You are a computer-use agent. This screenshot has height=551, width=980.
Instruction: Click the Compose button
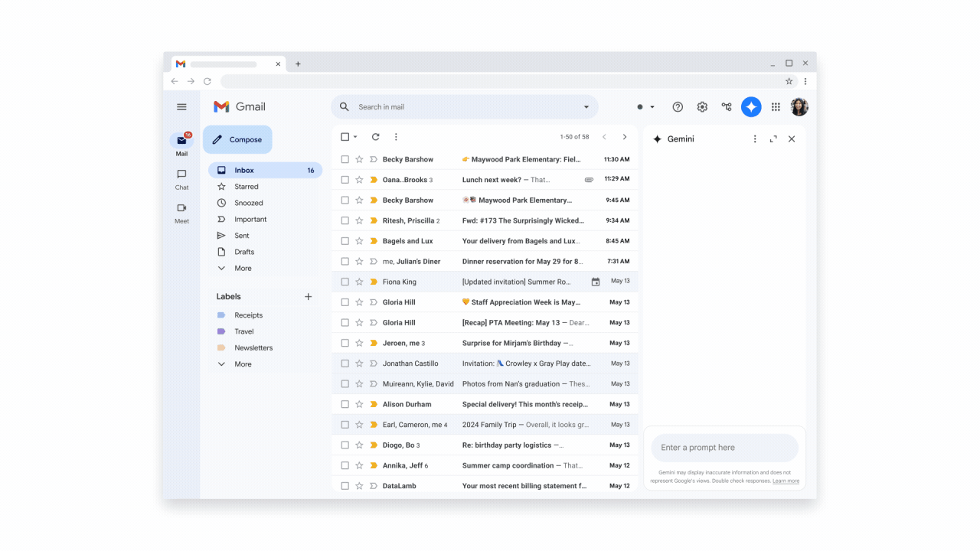pyautogui.click(x=237, y=139)
